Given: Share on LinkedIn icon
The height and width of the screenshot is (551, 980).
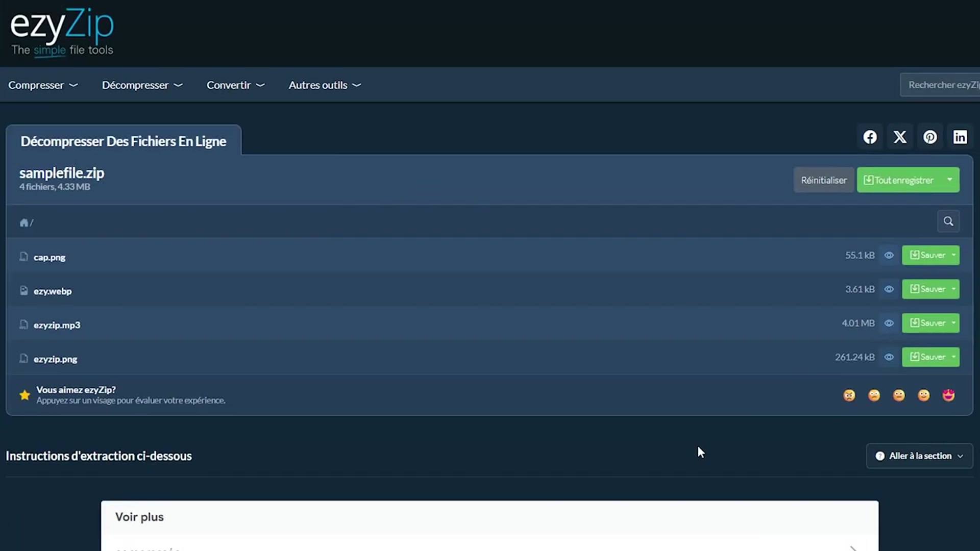Looking at the screenshot, I should pos(960,137).
